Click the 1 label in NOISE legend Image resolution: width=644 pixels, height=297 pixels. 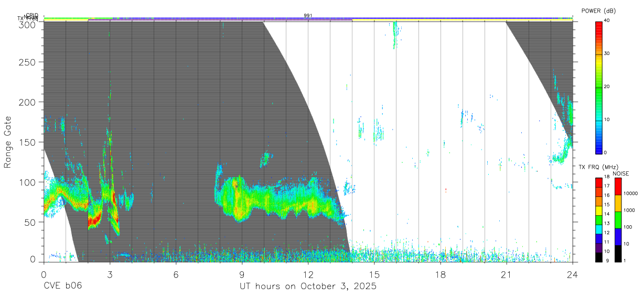(x=625, y=260)
